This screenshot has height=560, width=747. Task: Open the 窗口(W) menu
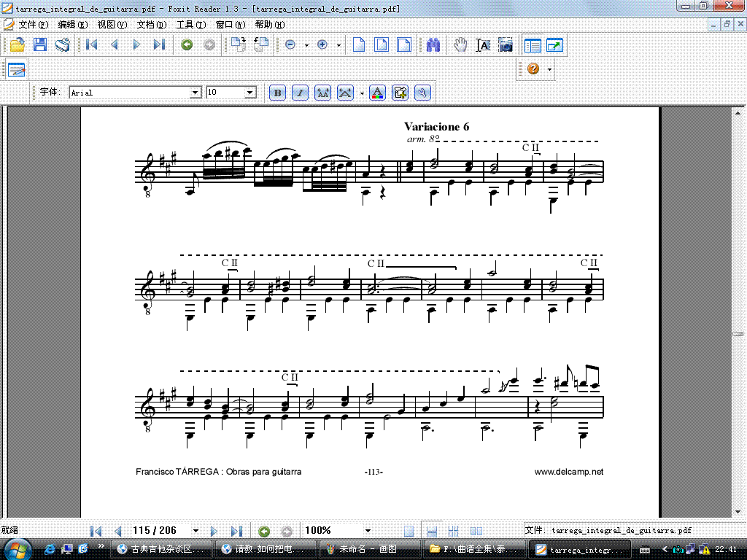(x=231, y=25)
